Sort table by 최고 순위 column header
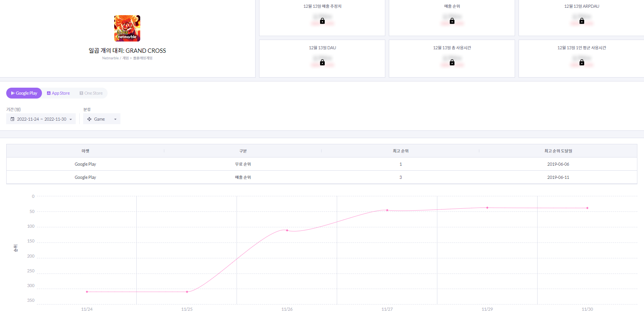Screen dimensions: 644x315 [x=400, y=151]
